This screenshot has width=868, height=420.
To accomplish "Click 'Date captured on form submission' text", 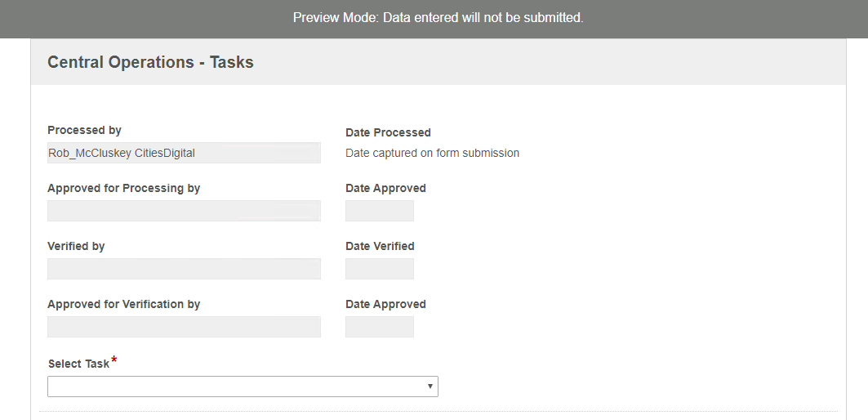I will coord(432,153).
